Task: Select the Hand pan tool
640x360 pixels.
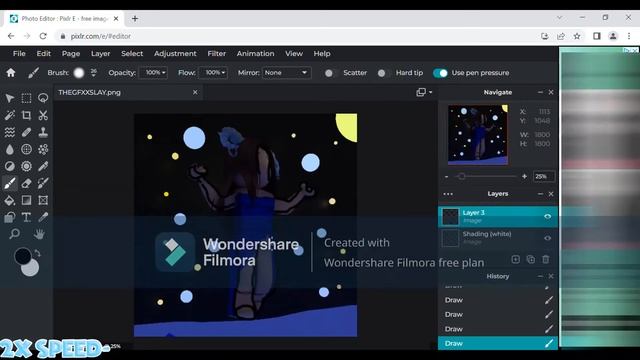Action: point(39,234)
